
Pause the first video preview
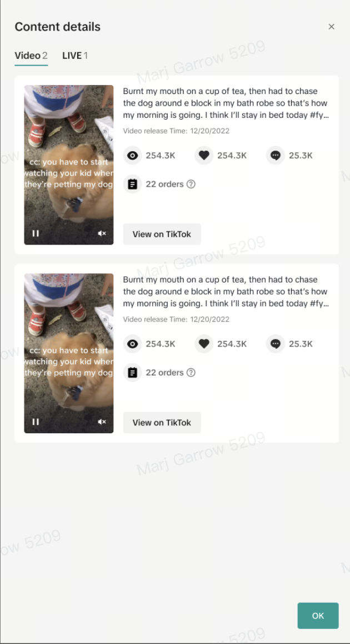click(36, 233)
